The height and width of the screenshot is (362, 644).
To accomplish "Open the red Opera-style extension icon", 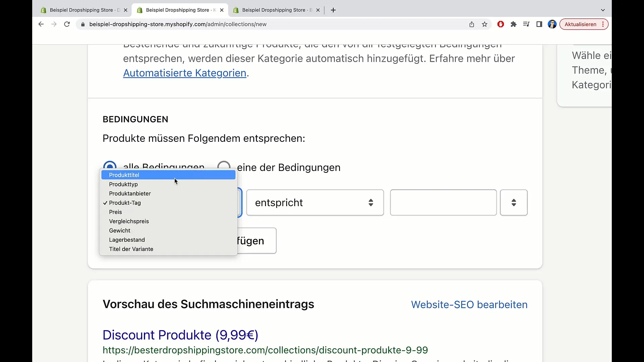I will coord(501,24).
